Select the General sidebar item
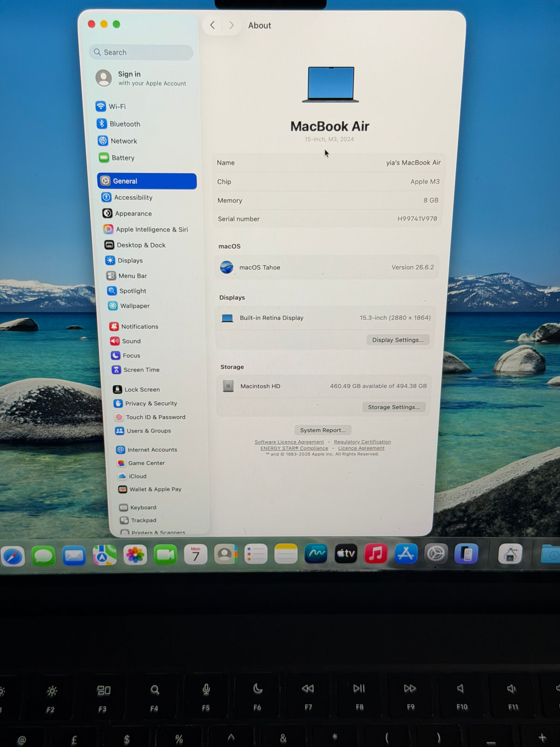Viewport: 560px width, 747px height. 147,181
